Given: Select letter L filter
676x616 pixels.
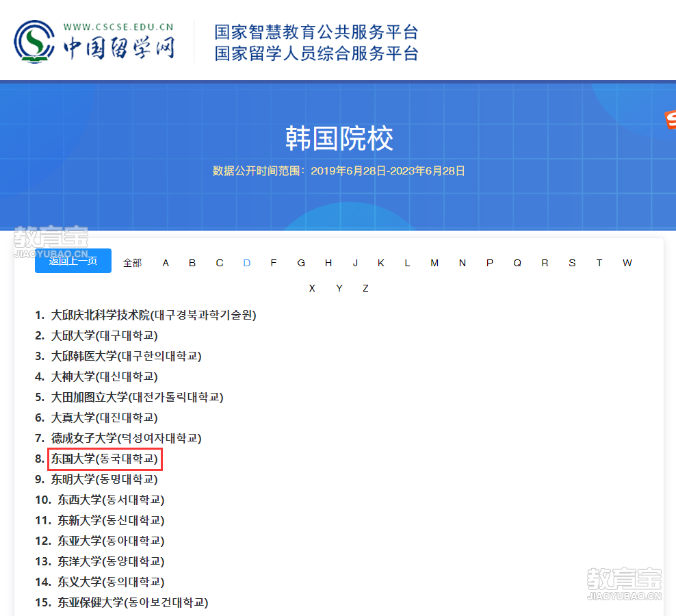Looking at the screenshot, I should 407,263.
